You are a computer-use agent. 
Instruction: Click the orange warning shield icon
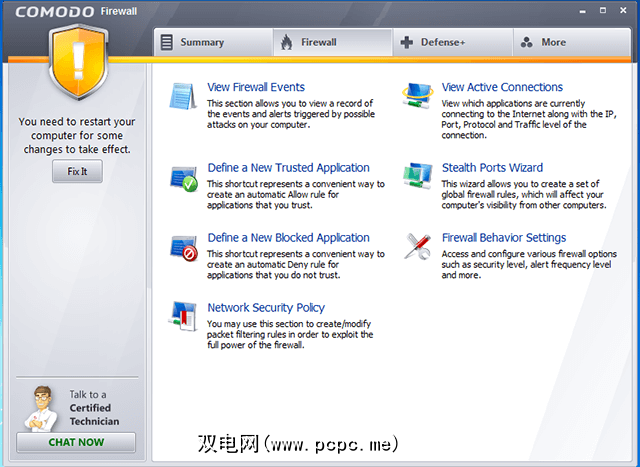coord(78,62)
